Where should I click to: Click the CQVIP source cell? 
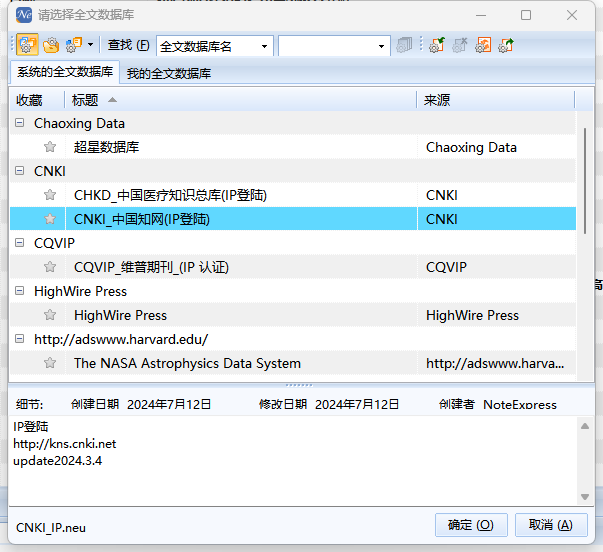pyautogui.click(x=446, y=267)
